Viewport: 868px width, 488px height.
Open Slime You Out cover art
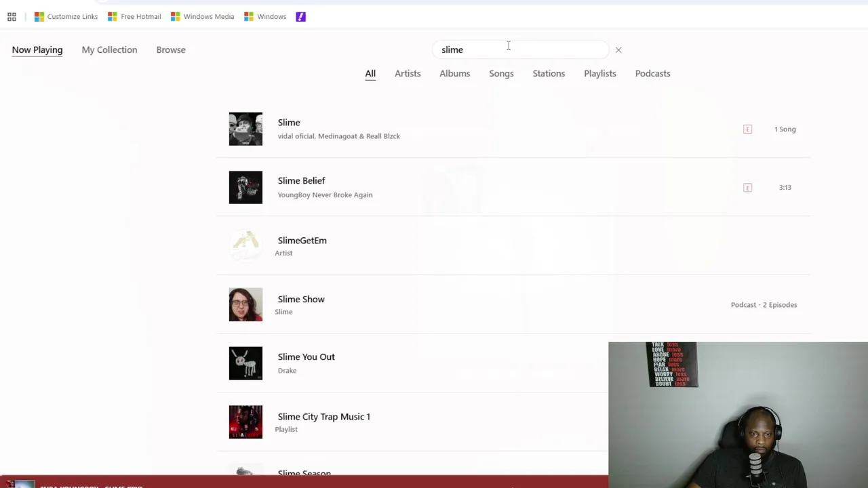pyautogui.click(x=245, y=363)
